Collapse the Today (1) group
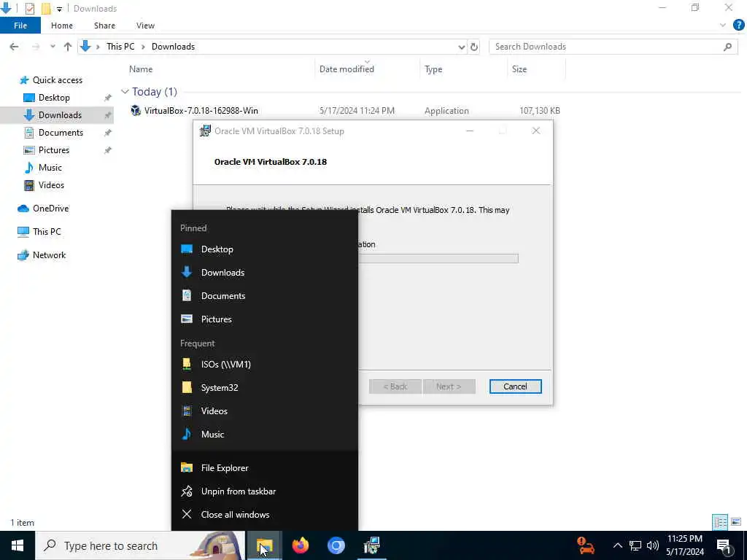This screenshot has width=747, height=560. click(x=125, y=91)
